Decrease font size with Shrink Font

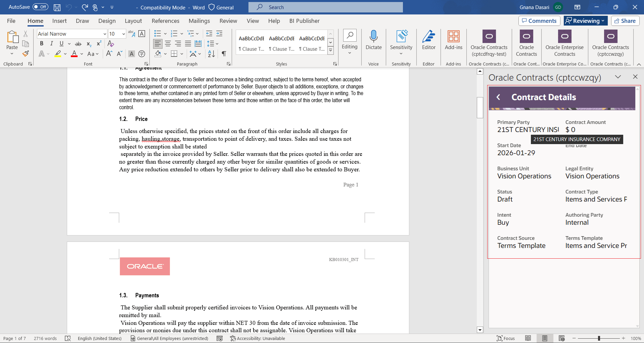pyautogui.click(x=120, y=53)
